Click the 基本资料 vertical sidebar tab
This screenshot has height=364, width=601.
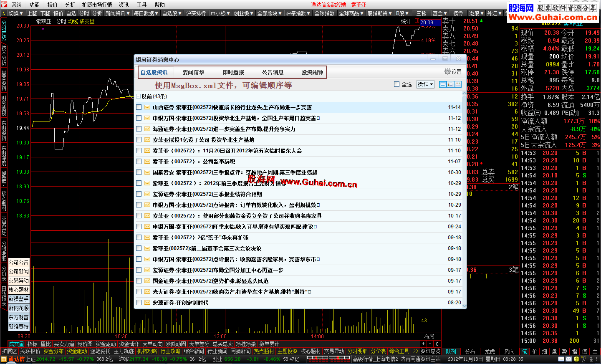pos(4,80)
